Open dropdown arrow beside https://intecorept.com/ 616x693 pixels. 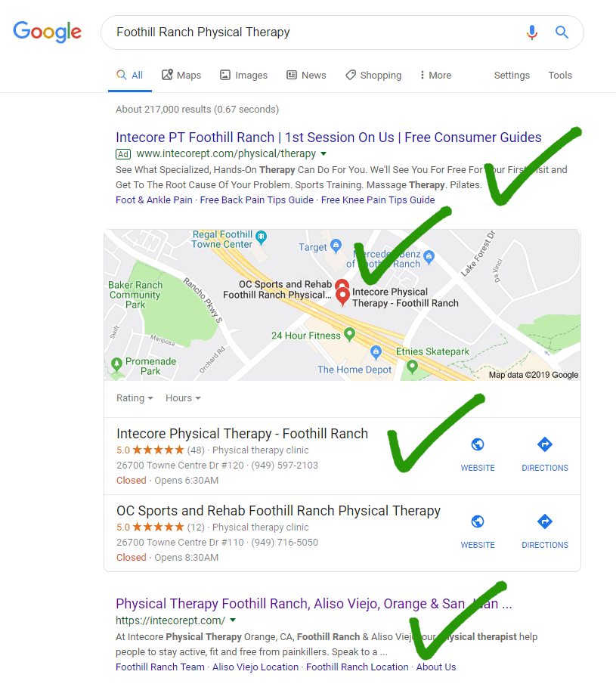pos(233,620)
